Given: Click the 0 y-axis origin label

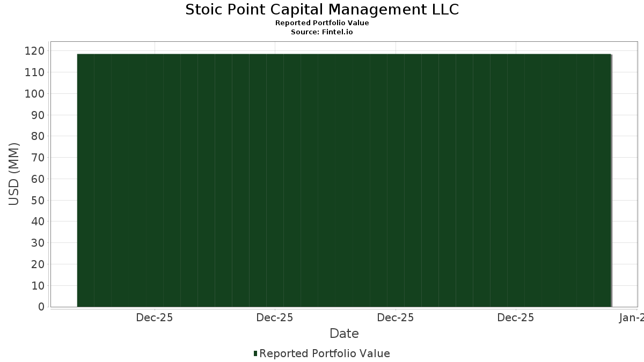Looking at the screenshot, I should (41, 307).
